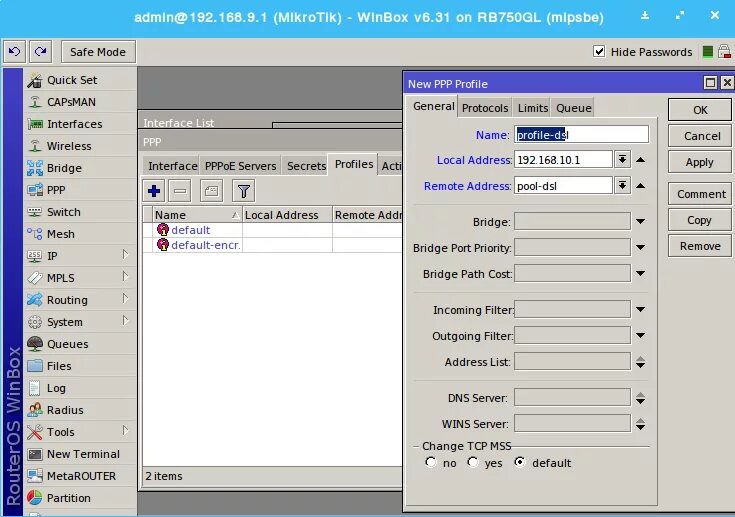735x517 pixels.
Task: Select the 'default' Change TCP MSS radio
Action: pyautogui.click(x=519, y=462)
